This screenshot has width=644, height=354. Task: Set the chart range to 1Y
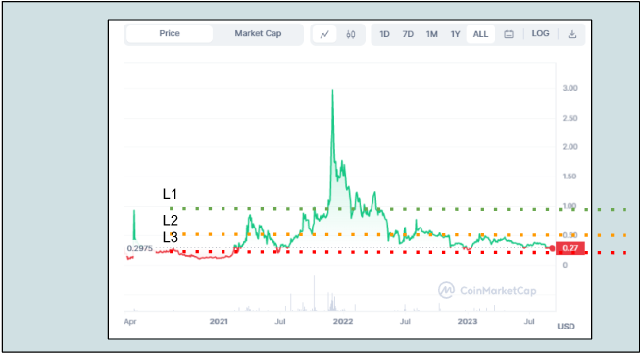click(455, 34)
